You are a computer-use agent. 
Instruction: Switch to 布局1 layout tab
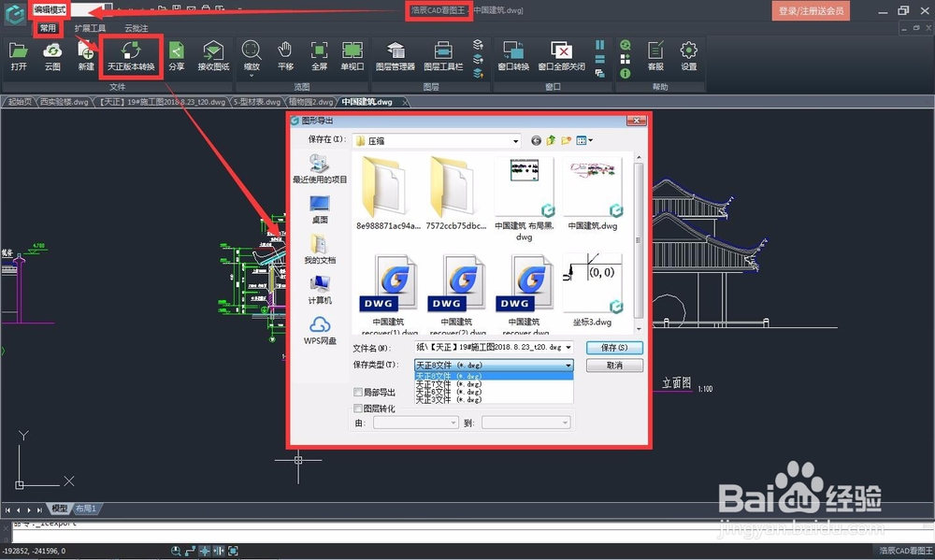coord(86,509)
